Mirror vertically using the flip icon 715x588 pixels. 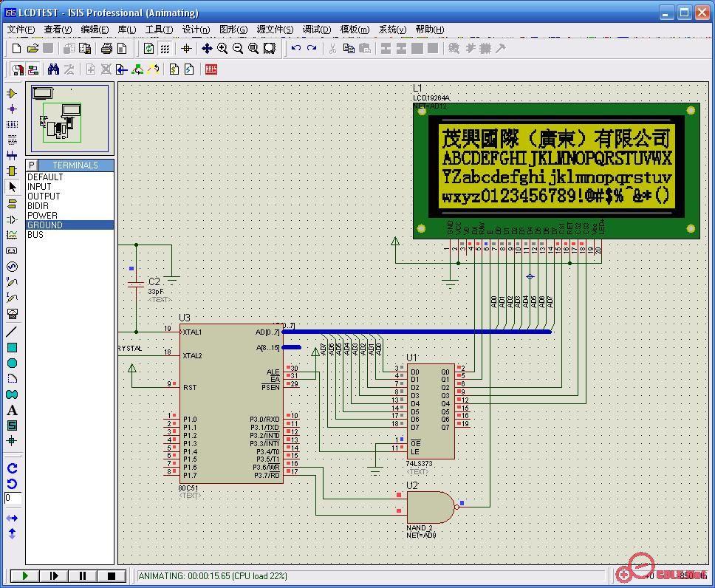(x=13, y=533)
